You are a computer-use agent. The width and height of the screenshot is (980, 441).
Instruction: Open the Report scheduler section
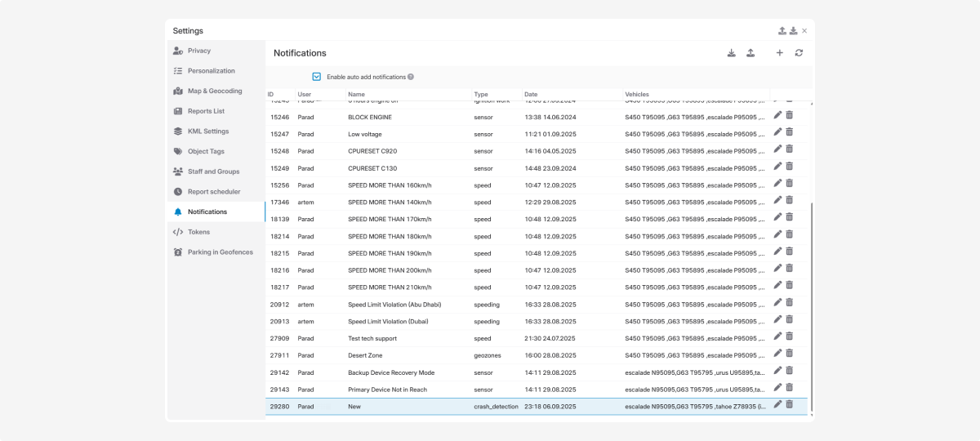pyautogui.click(x=214, y=192)
